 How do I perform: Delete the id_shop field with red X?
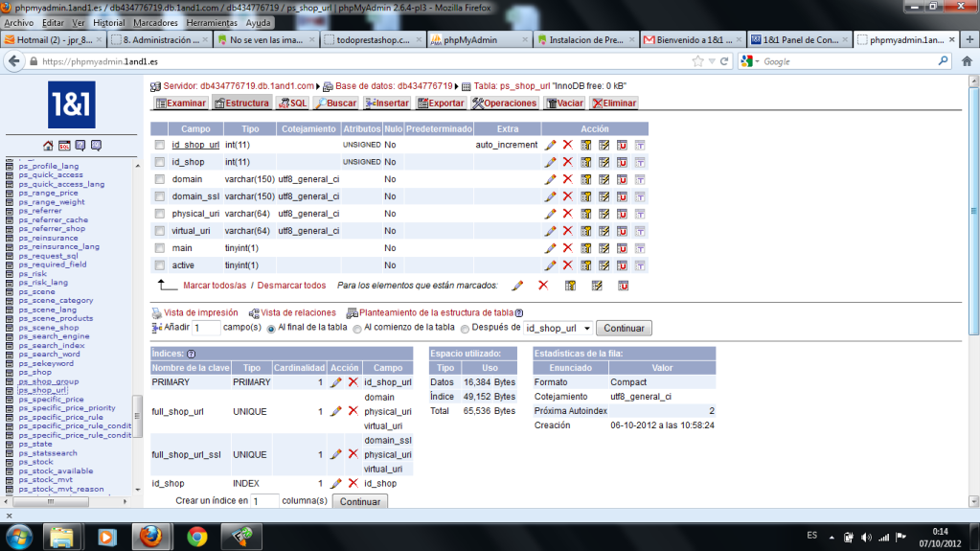(567, 162)
